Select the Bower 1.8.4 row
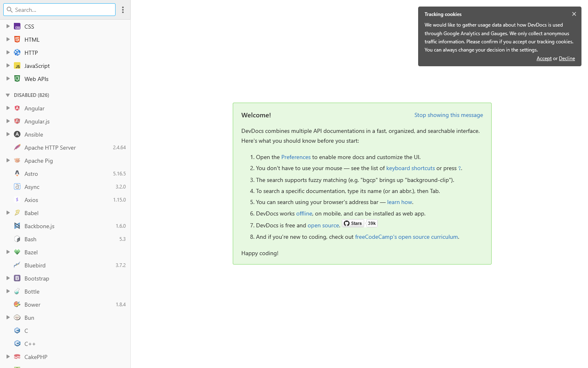This screenshot has height=368, width=588. (x=65, y=305)
